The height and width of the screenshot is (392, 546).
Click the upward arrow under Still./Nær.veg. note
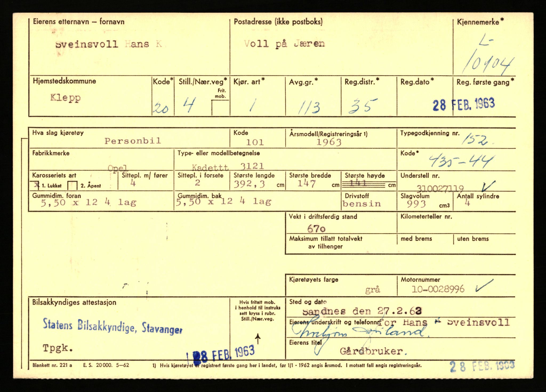click(258, 338)
